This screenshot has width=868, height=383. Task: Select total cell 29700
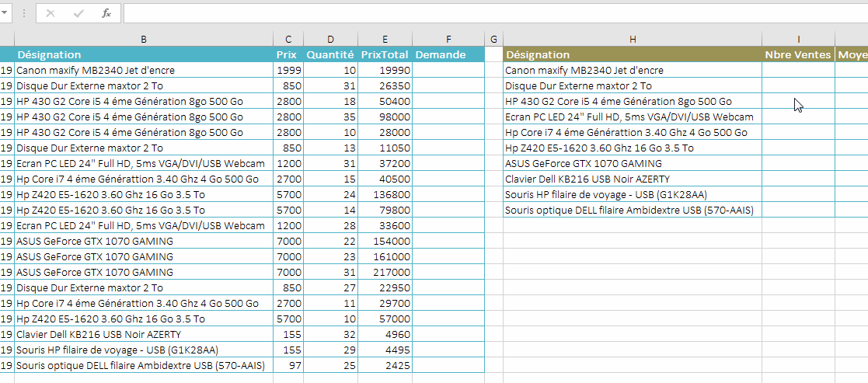point(385,303)
